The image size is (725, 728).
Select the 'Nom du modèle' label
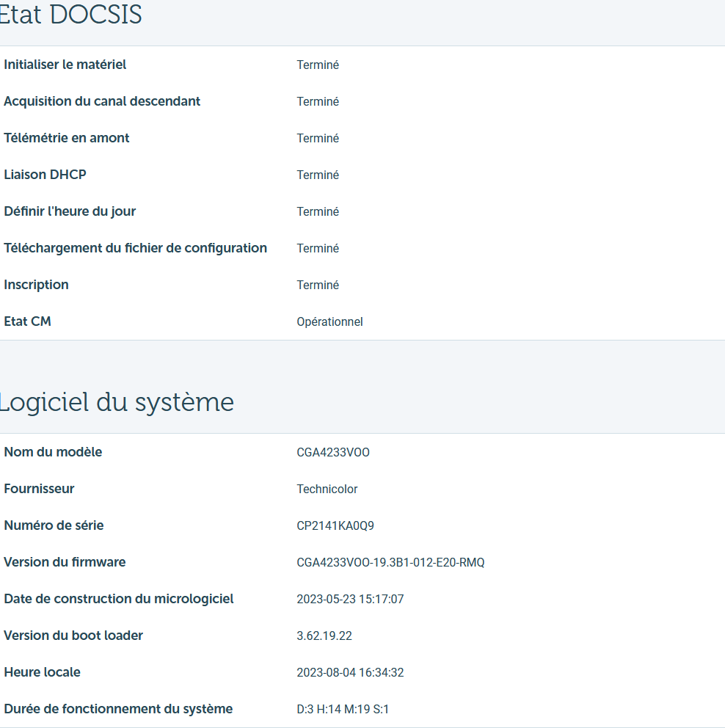[x=53, y=452]
